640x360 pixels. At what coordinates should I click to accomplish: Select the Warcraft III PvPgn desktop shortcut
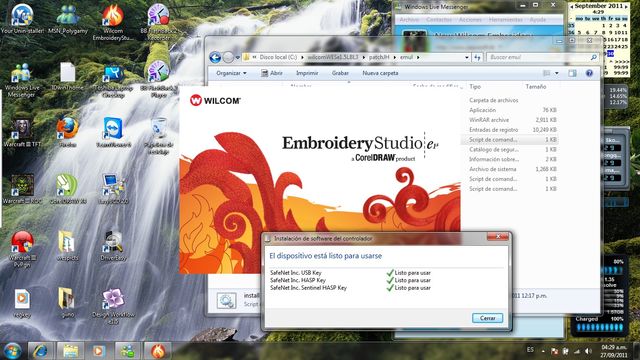22,249
